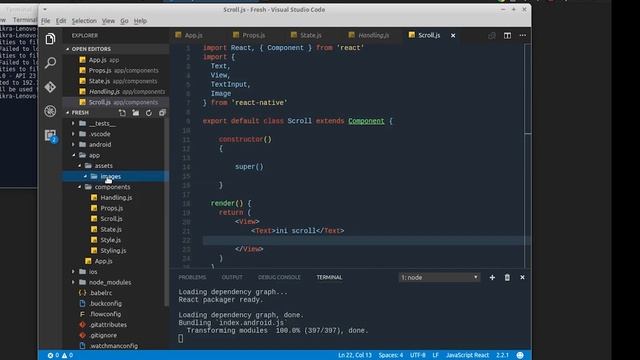Open Handling.js file icon in components
640x360 pixels.
coord(94,198)
